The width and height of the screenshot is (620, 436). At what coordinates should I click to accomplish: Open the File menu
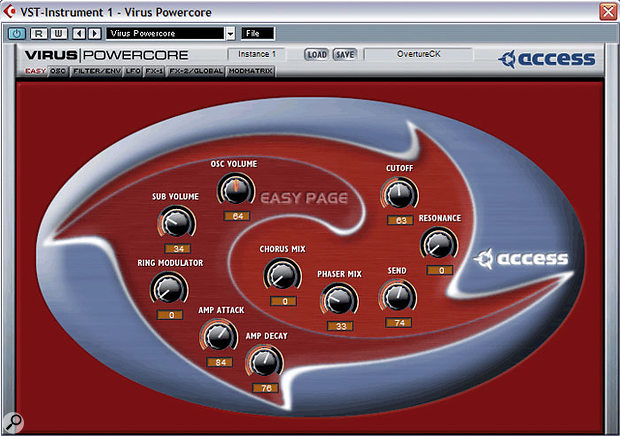(257, 34)
